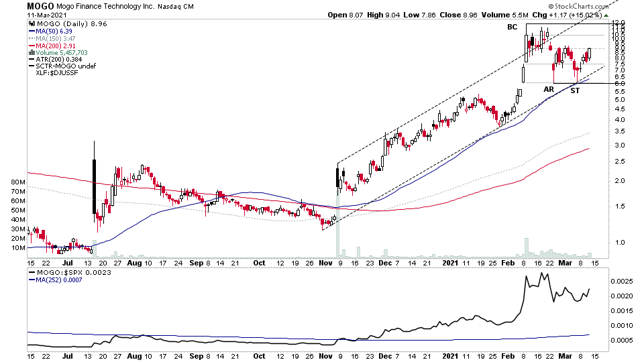Click the 2021 label on main date axis
The image size is (644, 362).
tap(451, 263)
